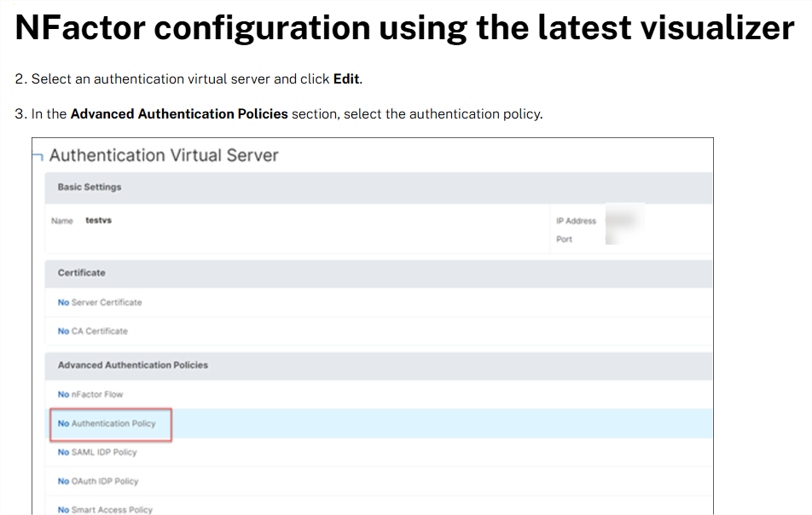Collapse the Basic Settings section header
This screenshot has width=812, height=515.
click(x=379, y=188)
